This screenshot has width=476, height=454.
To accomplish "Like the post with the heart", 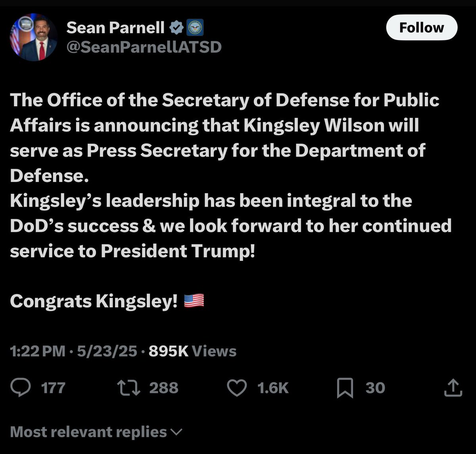I will (x=237, y=387).
